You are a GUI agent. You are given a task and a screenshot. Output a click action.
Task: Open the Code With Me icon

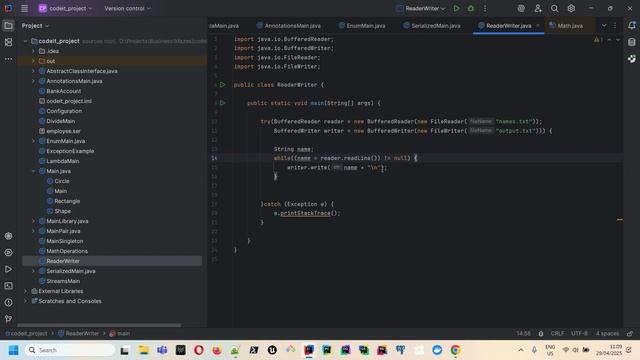538,8
